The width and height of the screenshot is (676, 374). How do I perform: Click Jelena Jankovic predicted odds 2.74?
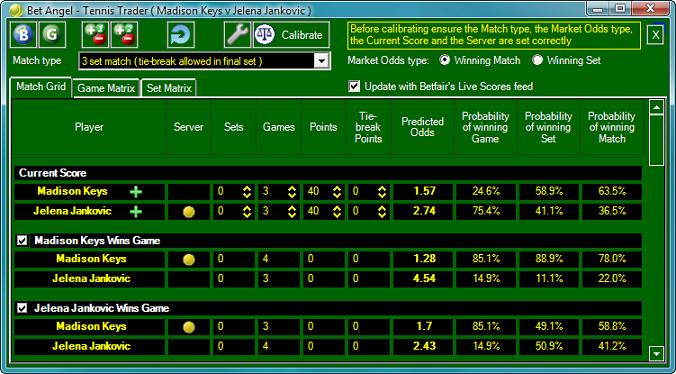tap(422, 212)
